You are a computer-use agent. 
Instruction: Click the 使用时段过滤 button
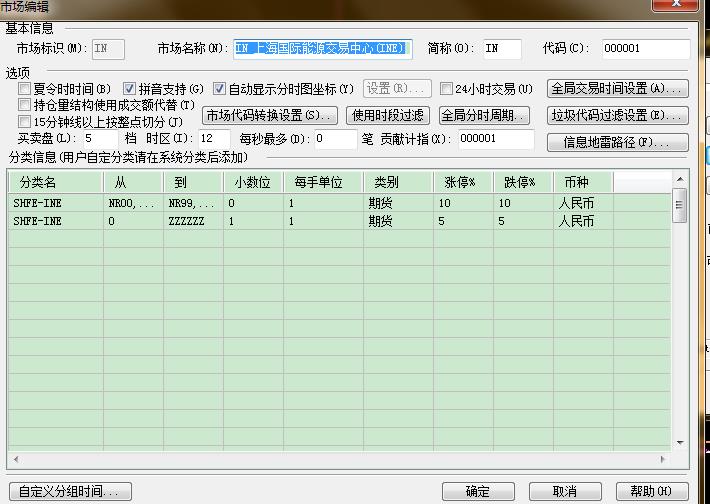[387, 115]
